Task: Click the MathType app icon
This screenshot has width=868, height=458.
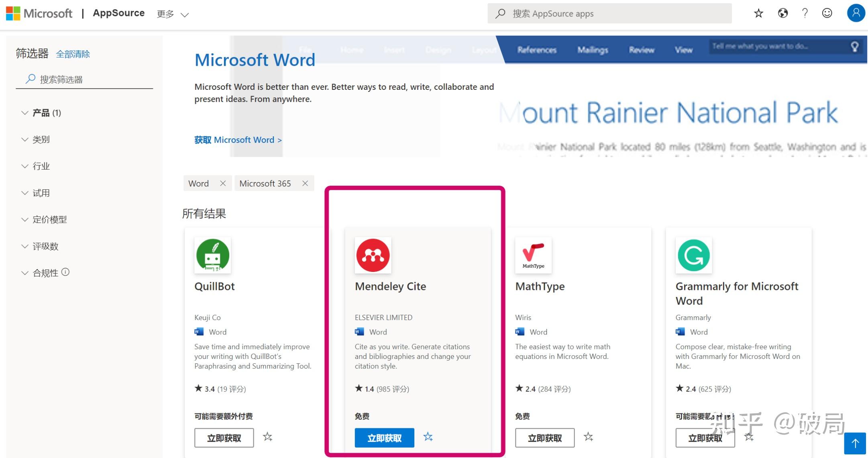Action: coord(533,255)
